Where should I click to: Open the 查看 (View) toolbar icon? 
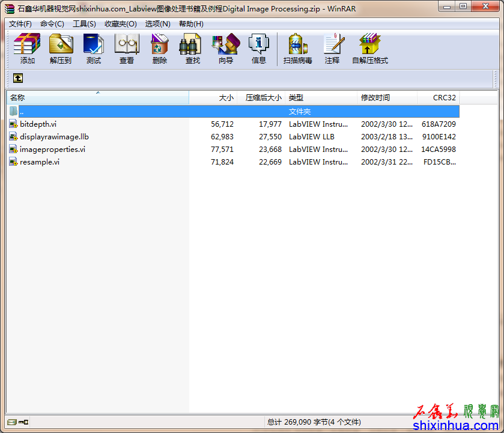127,48
